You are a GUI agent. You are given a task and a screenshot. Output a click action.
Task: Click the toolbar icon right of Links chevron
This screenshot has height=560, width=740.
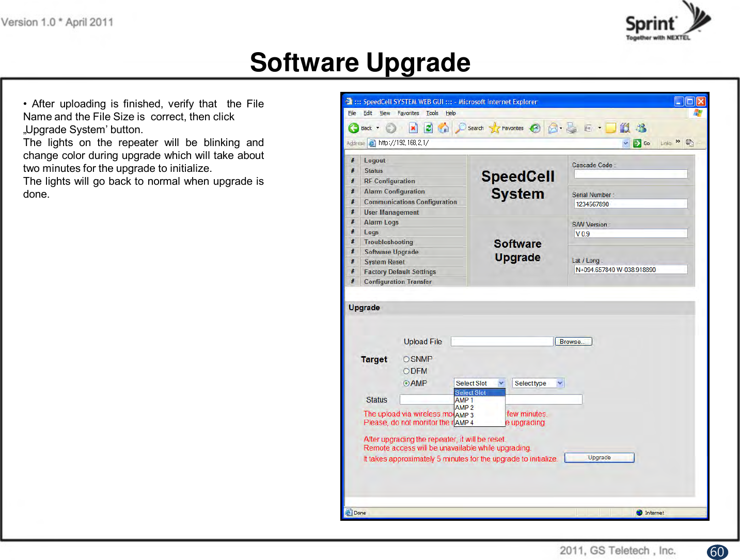pos(689,143)
